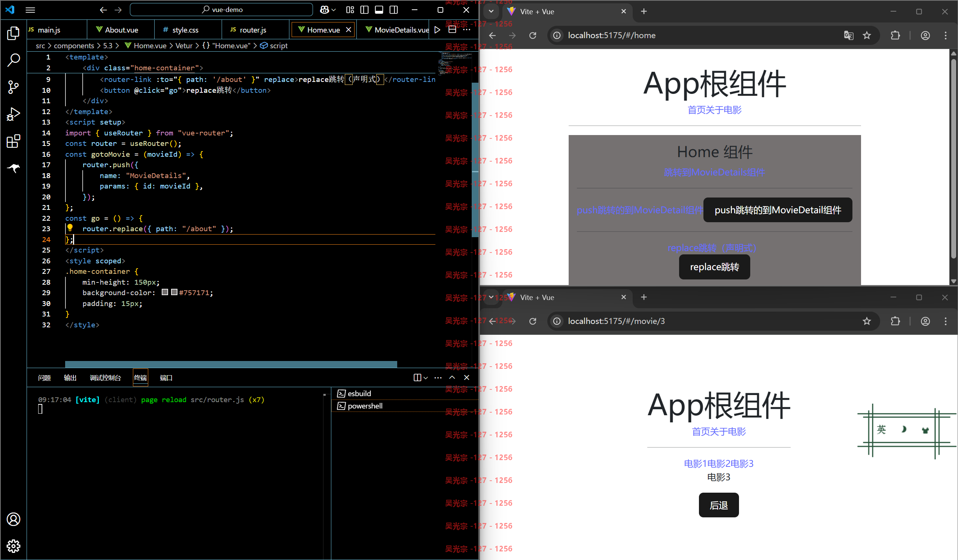Toggle the primary side bar
958x560 pixels.
pyautogui.click(x=364, y=10)
